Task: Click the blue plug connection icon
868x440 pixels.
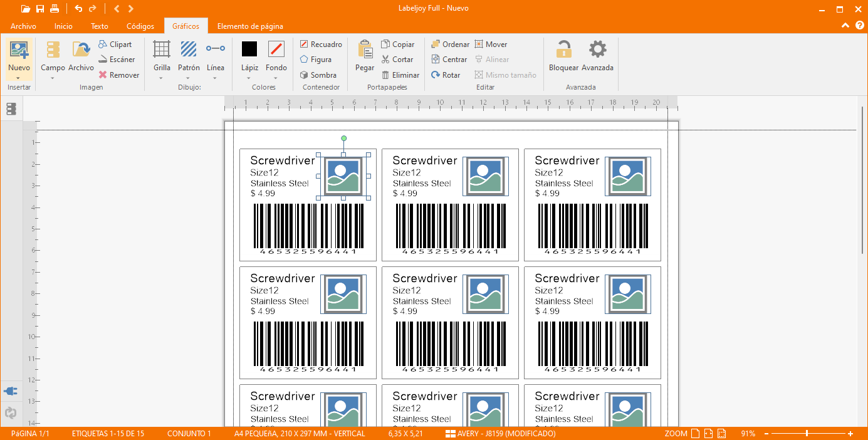Action: pyautogui.click(x=11, y=391)
